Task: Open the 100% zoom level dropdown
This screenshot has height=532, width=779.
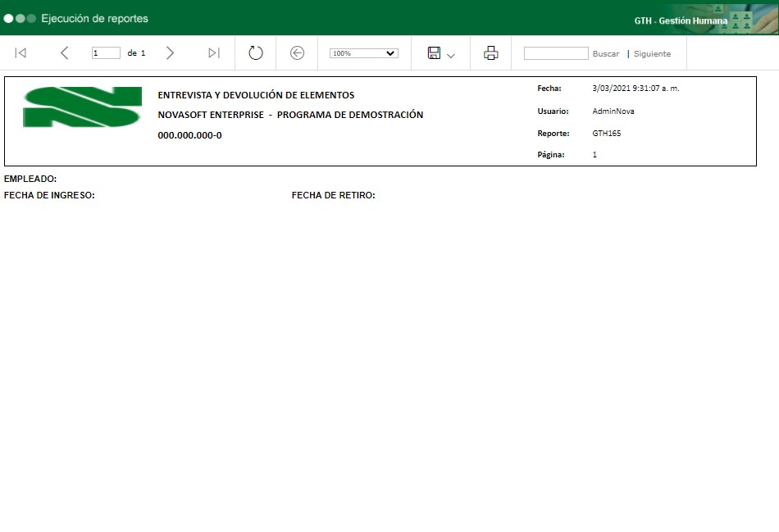Action: click(x=362, y=52)
